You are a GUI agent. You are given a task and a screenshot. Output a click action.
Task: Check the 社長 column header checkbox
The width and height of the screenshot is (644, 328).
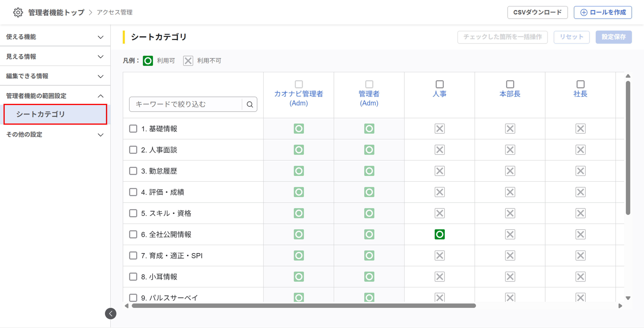point(580,84)
